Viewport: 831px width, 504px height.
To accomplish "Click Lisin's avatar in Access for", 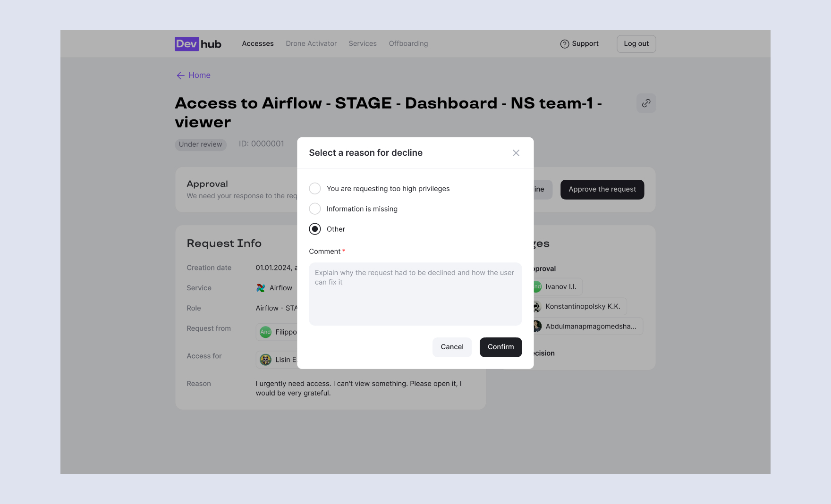I will click(266, 360).
